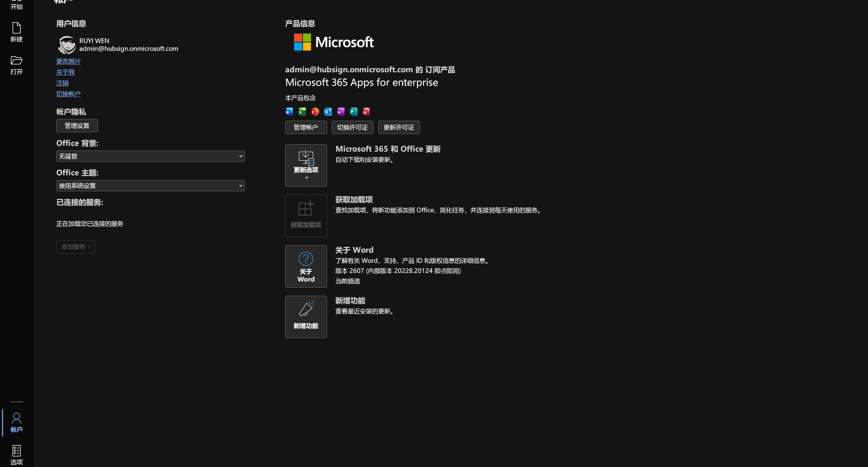868x467 pixels.
Task: Select the 帐户 sidebar item
Action: (17, 423)
